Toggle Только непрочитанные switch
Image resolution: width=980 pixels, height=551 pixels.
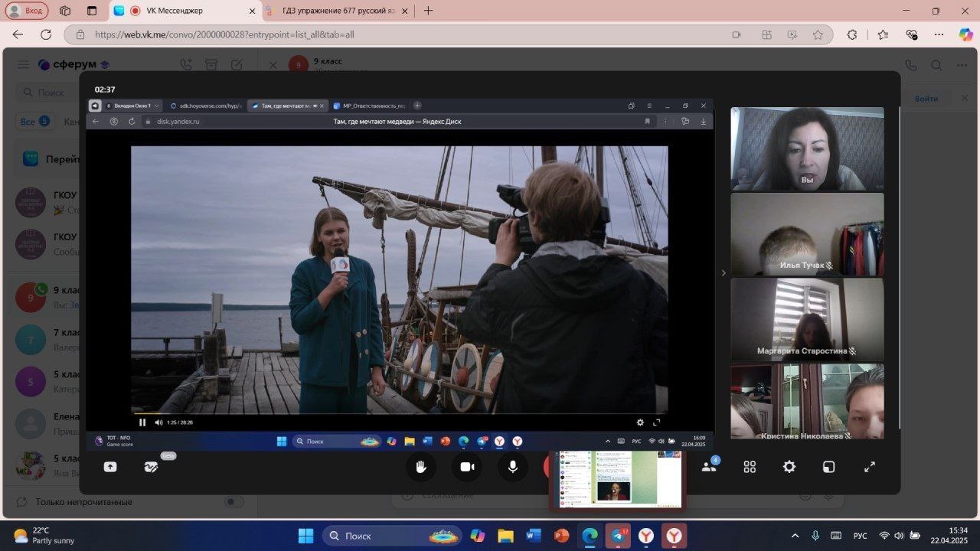(x=234, y=502)
